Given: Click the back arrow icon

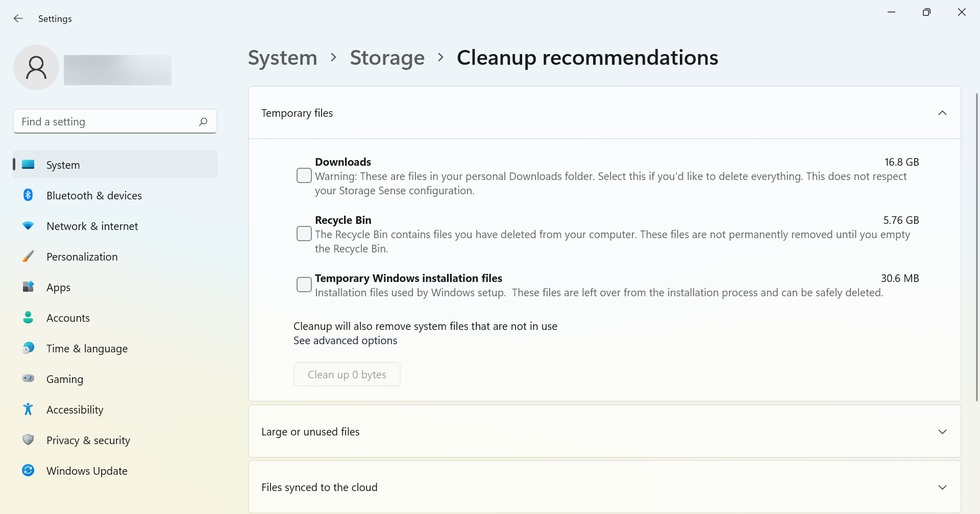Looking at the screenshot, I should 18,18.
